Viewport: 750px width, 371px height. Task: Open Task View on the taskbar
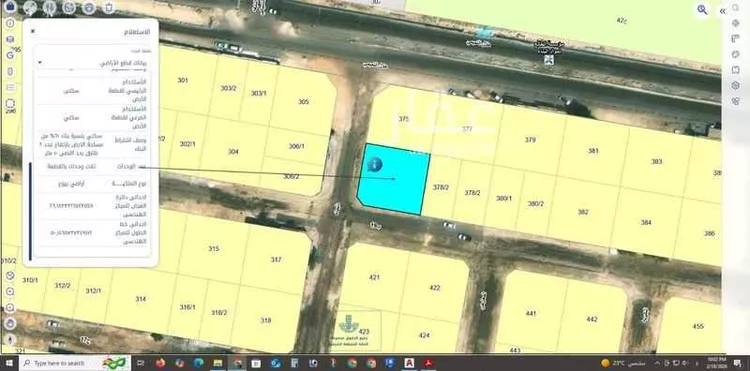[141, 363]
